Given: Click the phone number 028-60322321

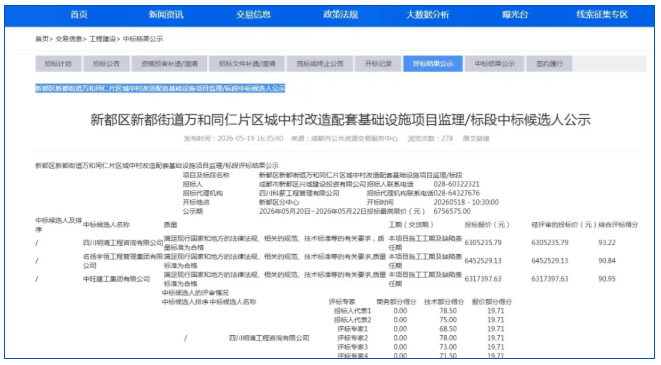Looking at the screenshot, I should [456, 184].
